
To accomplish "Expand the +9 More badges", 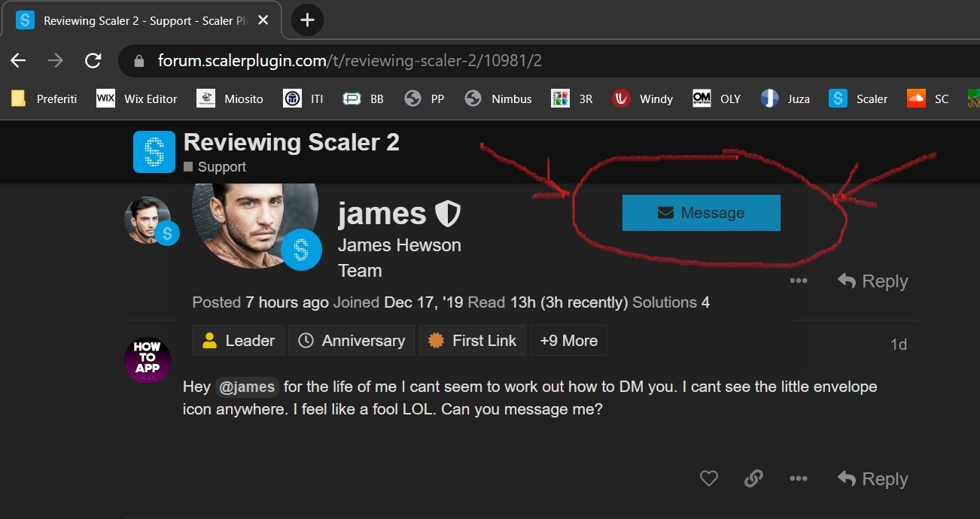I will [569, 341].
